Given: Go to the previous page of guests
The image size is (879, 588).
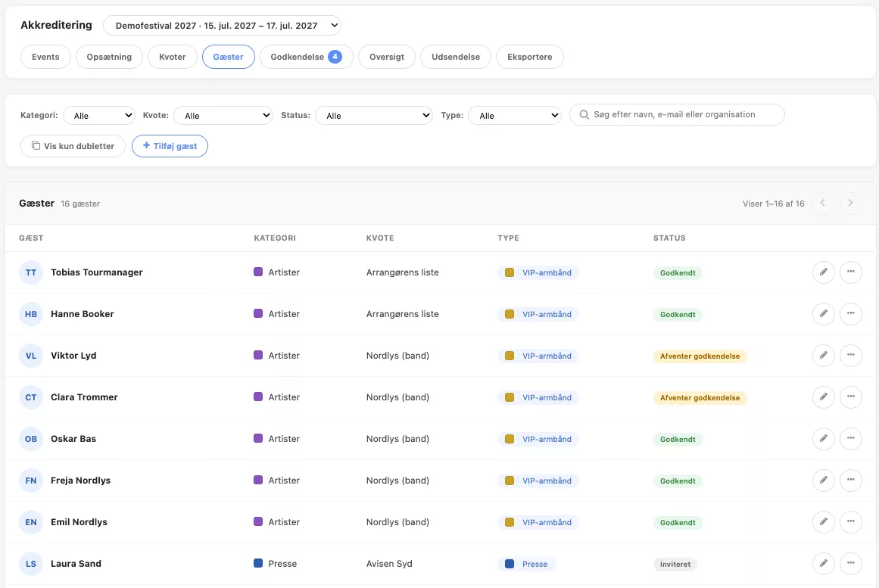Looking at the screenshot, I should point(822,203).
